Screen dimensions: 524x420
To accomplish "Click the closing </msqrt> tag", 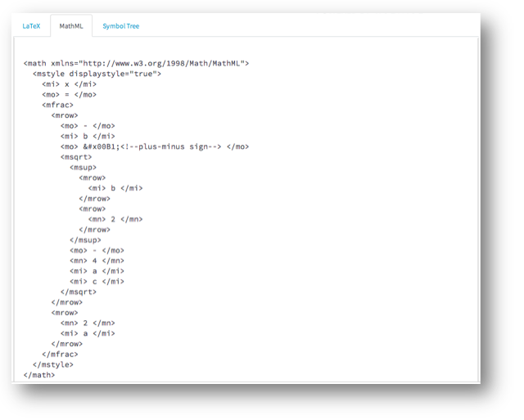I will point(79,291).
